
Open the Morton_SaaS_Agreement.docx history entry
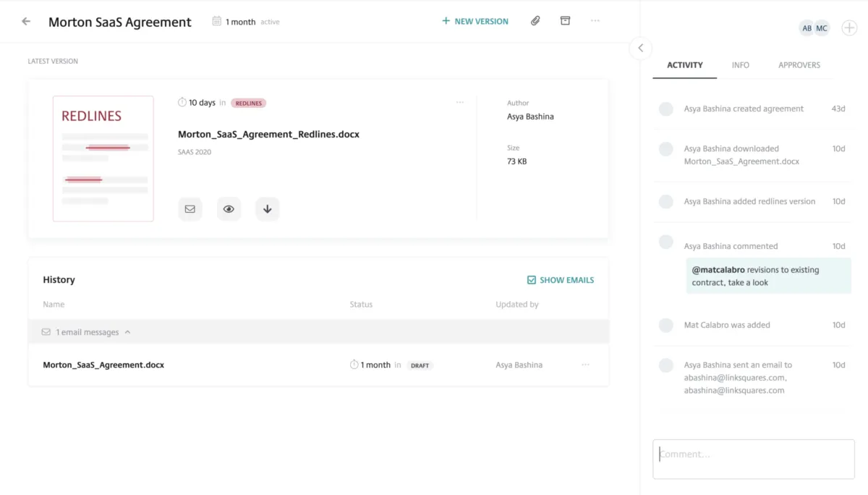point(103,365)
